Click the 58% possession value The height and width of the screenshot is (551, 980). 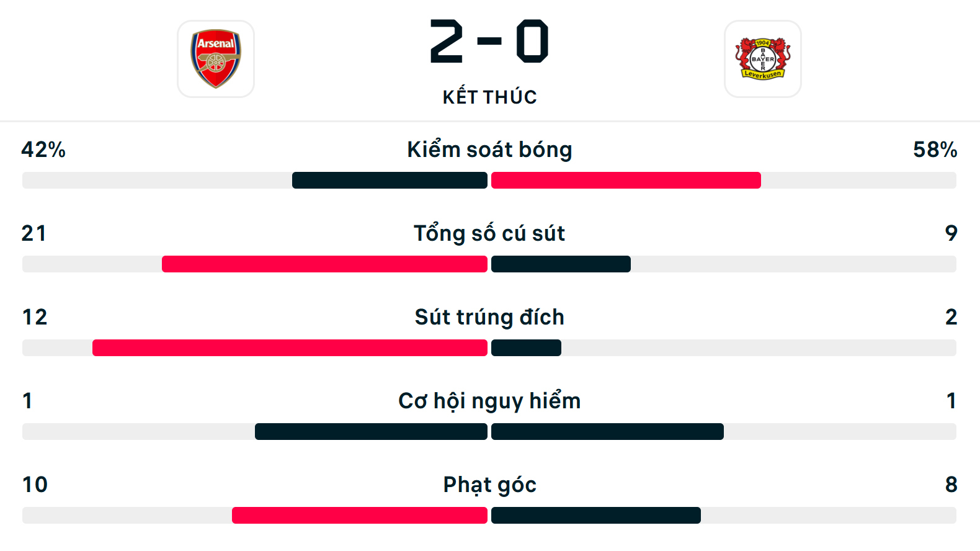935,150
